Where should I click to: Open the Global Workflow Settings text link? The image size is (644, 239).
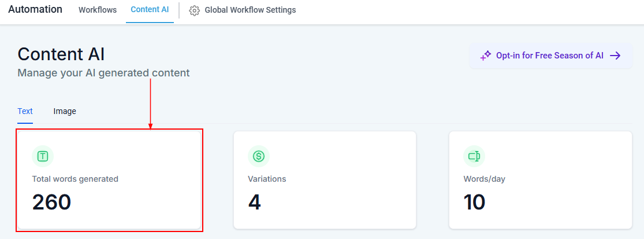click(250, 10)
